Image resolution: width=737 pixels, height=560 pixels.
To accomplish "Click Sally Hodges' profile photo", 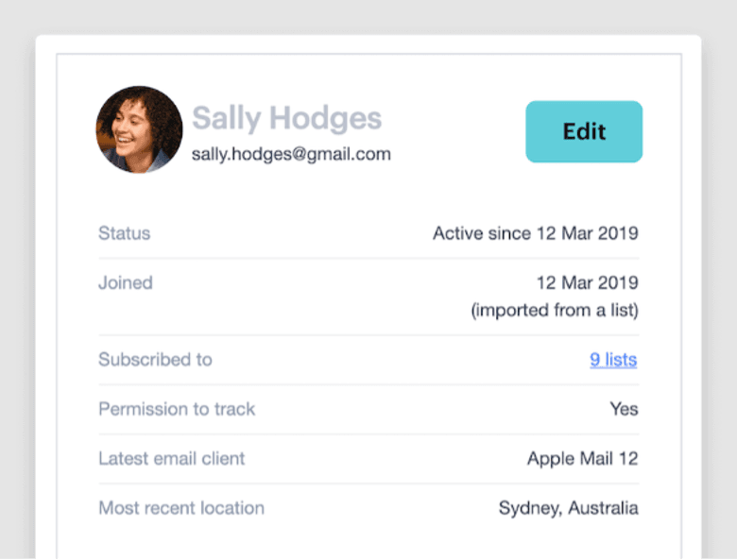I will [139, 129].
